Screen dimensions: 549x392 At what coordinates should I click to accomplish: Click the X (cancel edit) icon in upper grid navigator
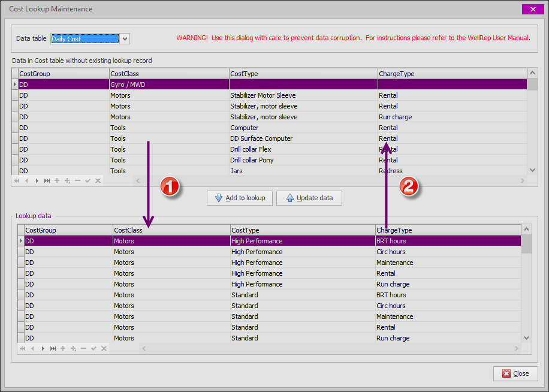coord(98,180)
